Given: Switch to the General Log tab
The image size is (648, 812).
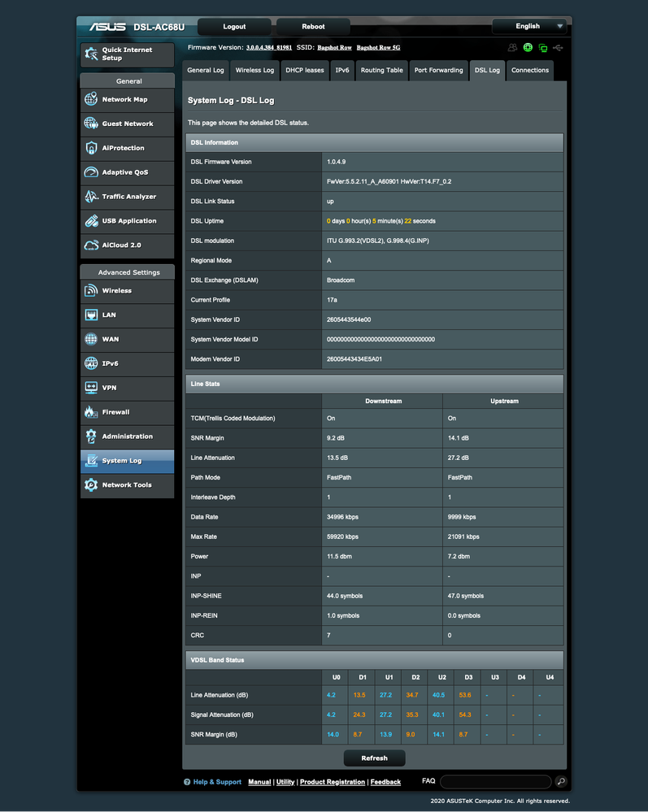Looking at the screenshot, I should [206, 71].
